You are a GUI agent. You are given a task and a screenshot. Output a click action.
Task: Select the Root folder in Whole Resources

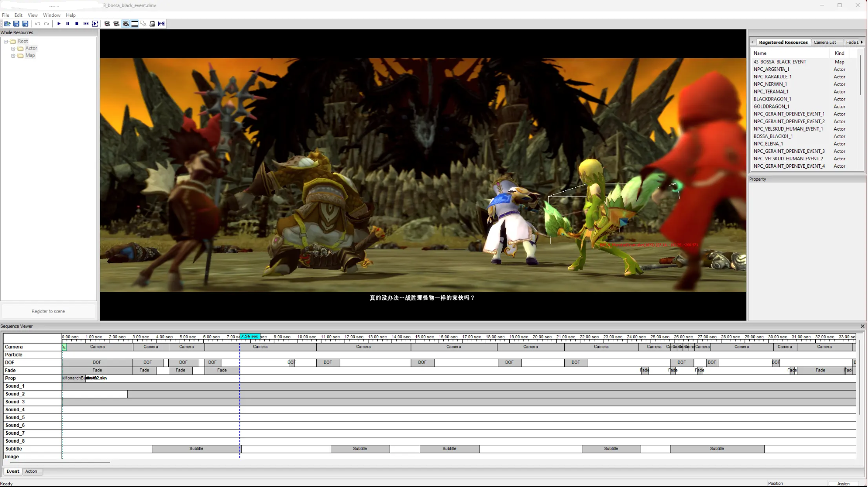pos(23,41)
